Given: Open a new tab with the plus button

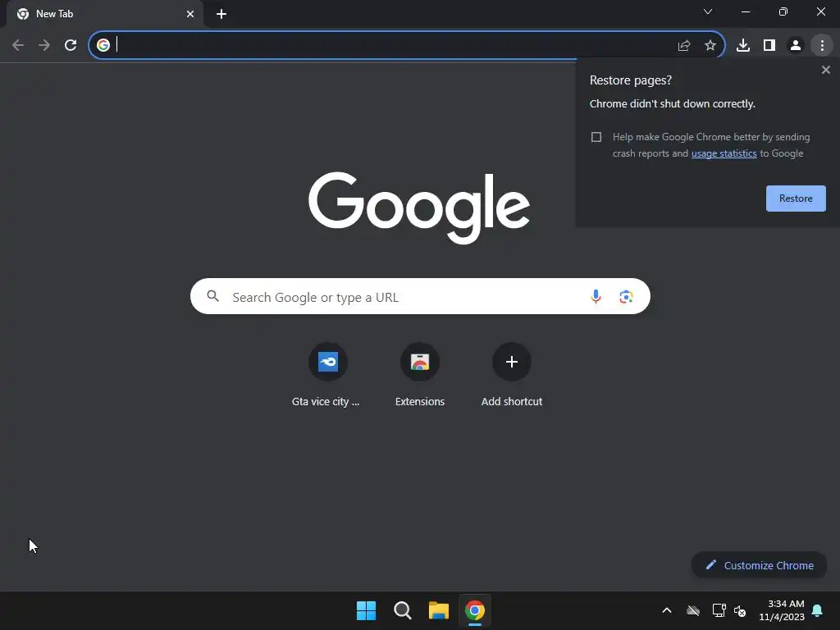Looking at the screenshot, I should click(x=221, y=14).
